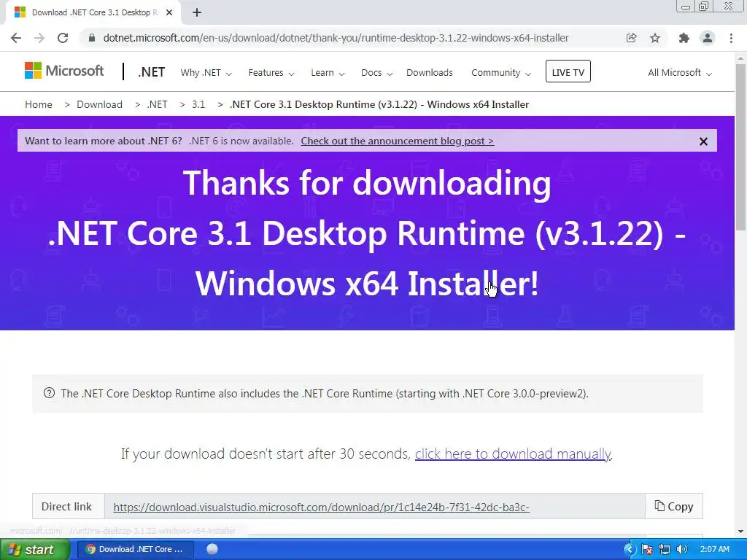Select the Chrome taskbar button

point(135,550)
